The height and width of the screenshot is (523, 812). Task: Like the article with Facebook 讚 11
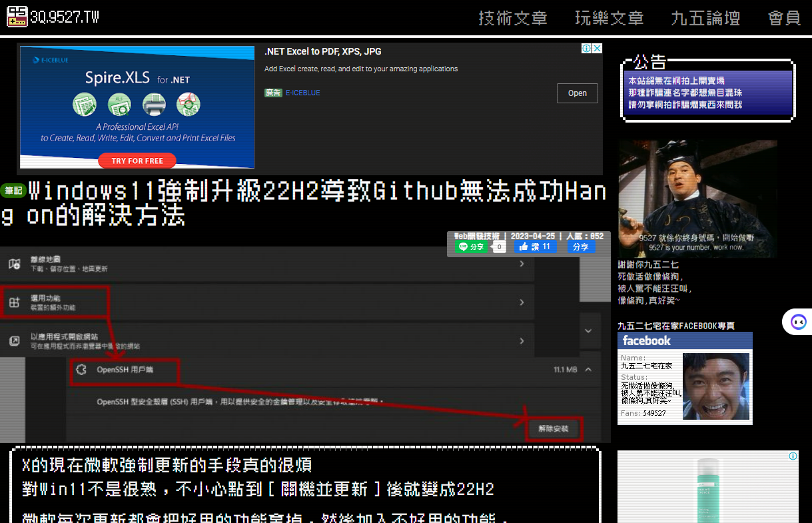pos(535,247)
